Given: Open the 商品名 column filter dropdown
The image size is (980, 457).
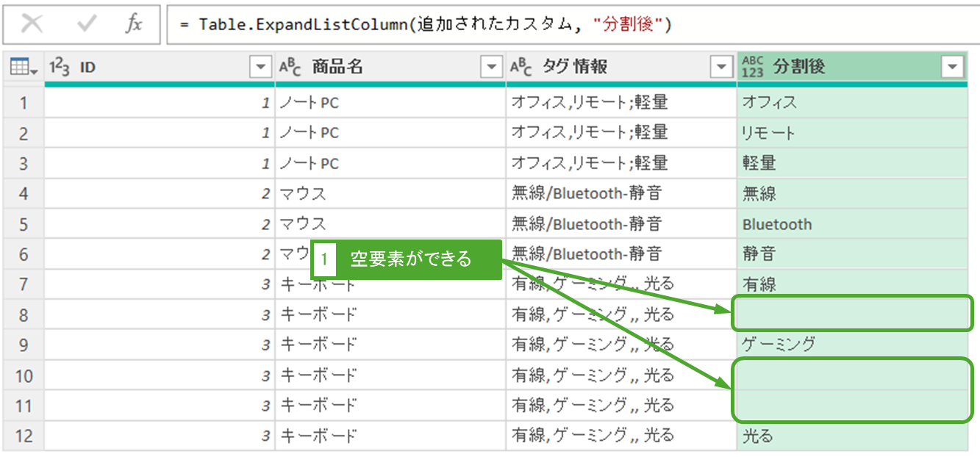Looking at the screenshot, I should point(491,68).
